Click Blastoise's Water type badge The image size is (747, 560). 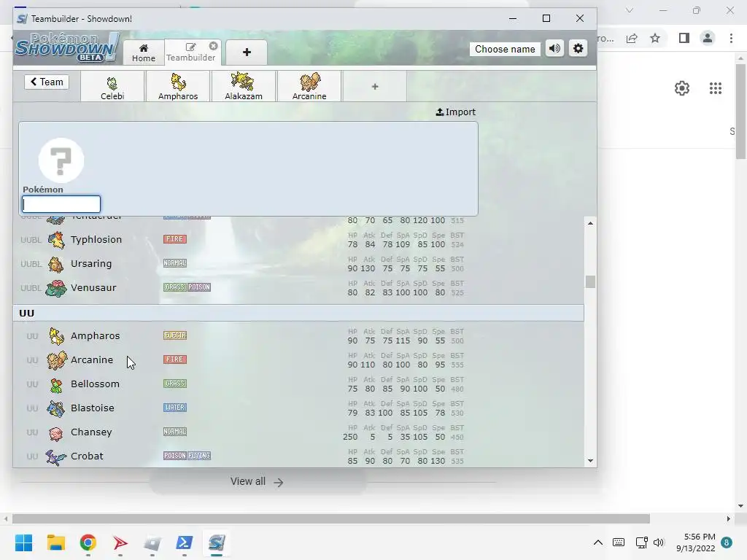click(175, 408)
